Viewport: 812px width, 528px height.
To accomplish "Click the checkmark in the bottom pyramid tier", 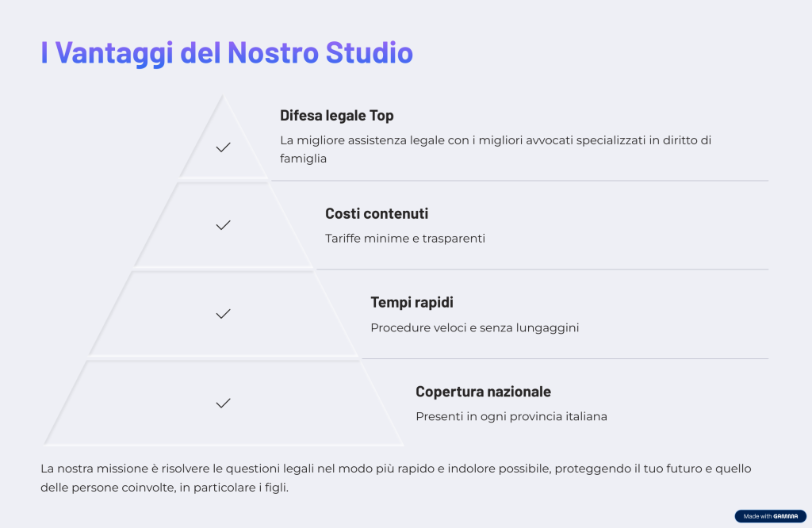I will click(x=223, y=403).
